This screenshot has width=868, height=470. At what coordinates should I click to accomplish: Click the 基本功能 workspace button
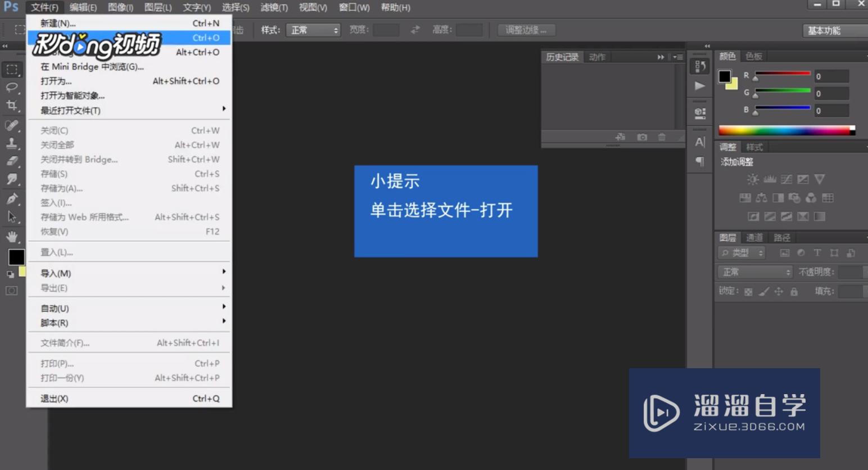[825, 31]
